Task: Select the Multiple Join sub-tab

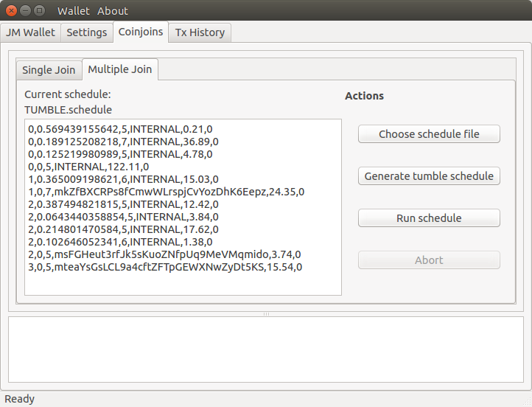Action: point(120,69)
